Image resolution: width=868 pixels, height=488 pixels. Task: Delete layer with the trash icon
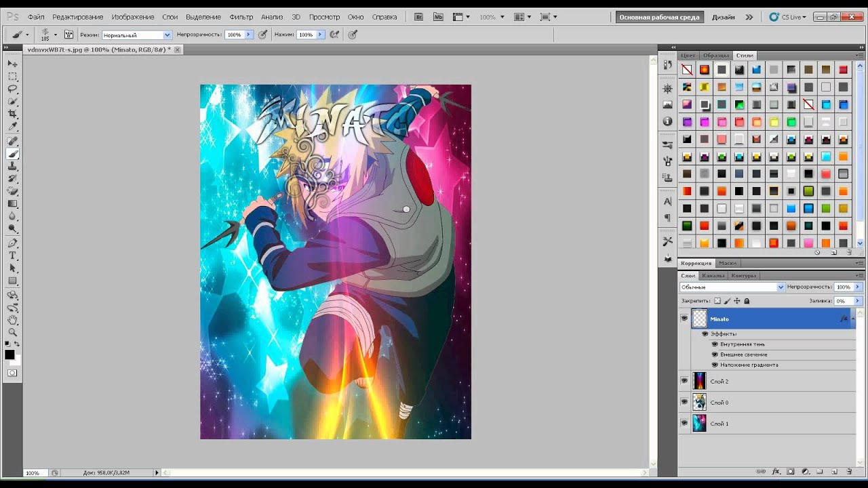coord(849,471)
